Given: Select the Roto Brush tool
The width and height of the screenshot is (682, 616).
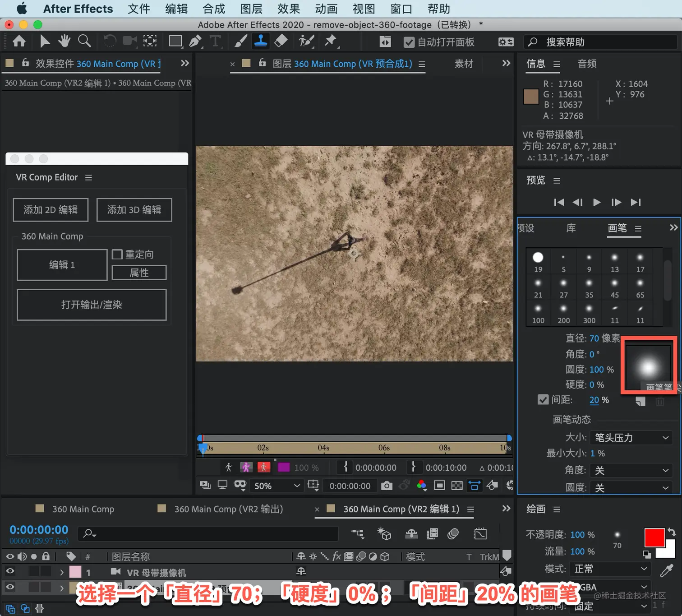Looking at the screenshot, I should tap(306, 42).
